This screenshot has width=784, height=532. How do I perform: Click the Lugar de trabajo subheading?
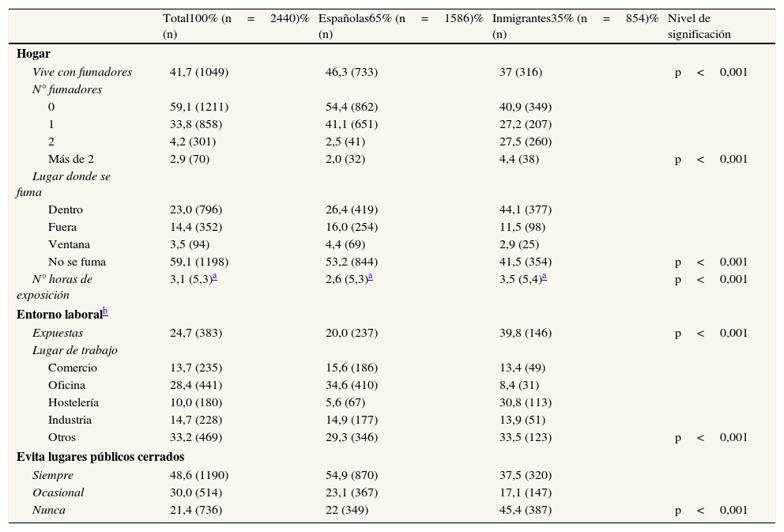point(75,350)
